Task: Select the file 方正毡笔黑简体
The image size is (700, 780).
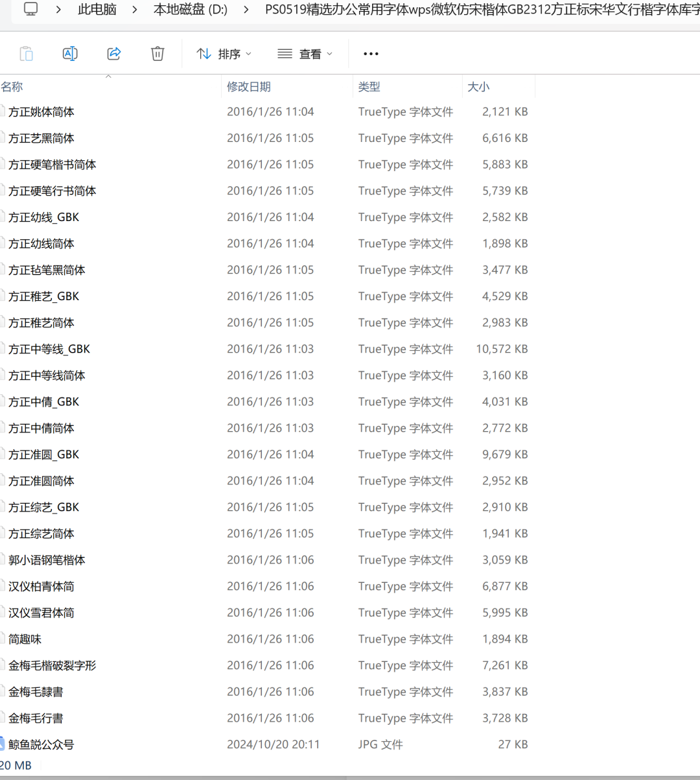Action: tap(47, 270)
